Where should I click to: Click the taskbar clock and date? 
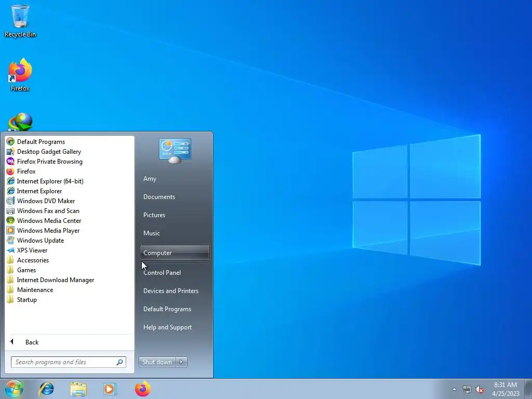coord(506,389)
